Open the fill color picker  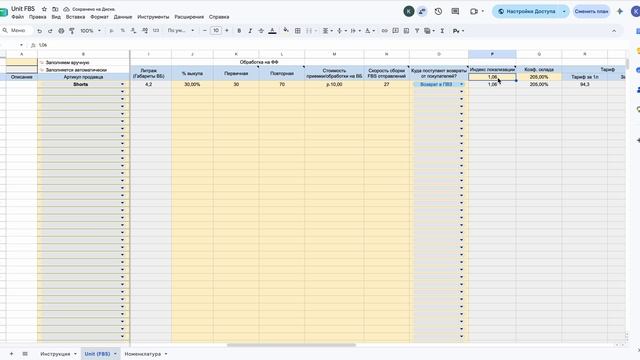(286, 31)
